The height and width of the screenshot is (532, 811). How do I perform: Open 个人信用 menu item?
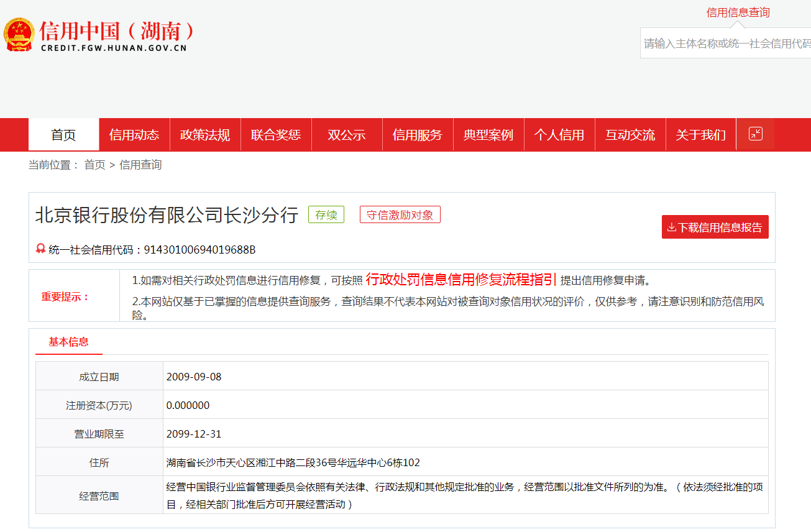tap(559, 135)
